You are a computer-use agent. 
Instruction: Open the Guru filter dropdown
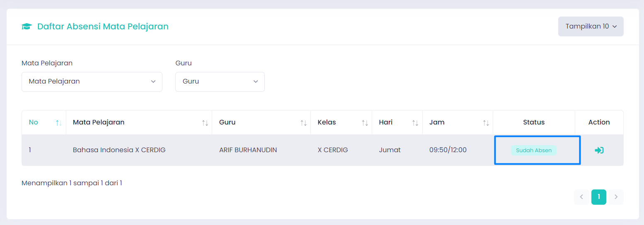click(220, 81)
